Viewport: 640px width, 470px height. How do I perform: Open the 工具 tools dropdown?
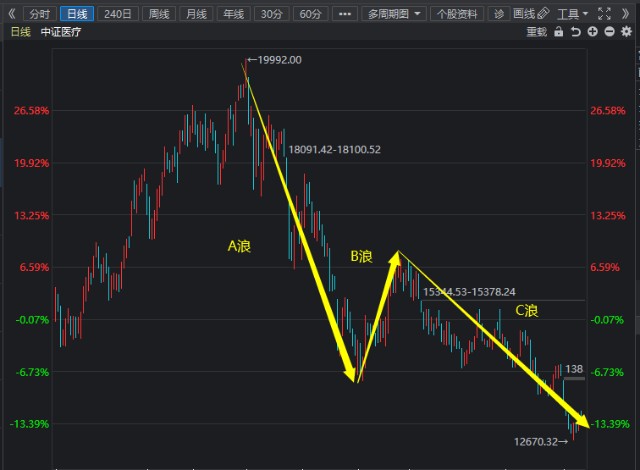(571, 14)
